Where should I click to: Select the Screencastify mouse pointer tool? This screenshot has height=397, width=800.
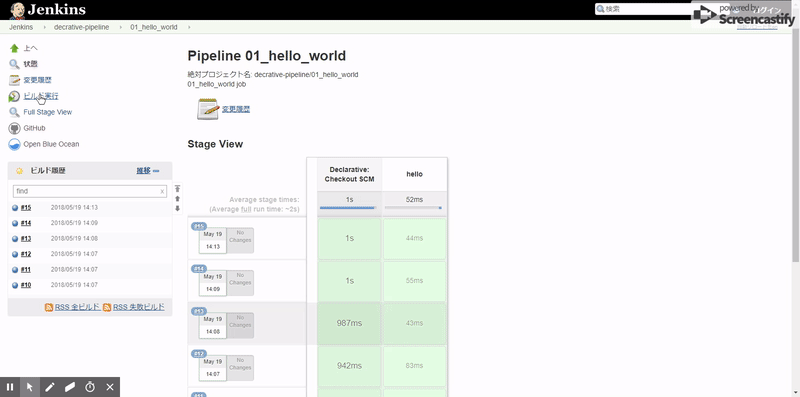point(30,387)
